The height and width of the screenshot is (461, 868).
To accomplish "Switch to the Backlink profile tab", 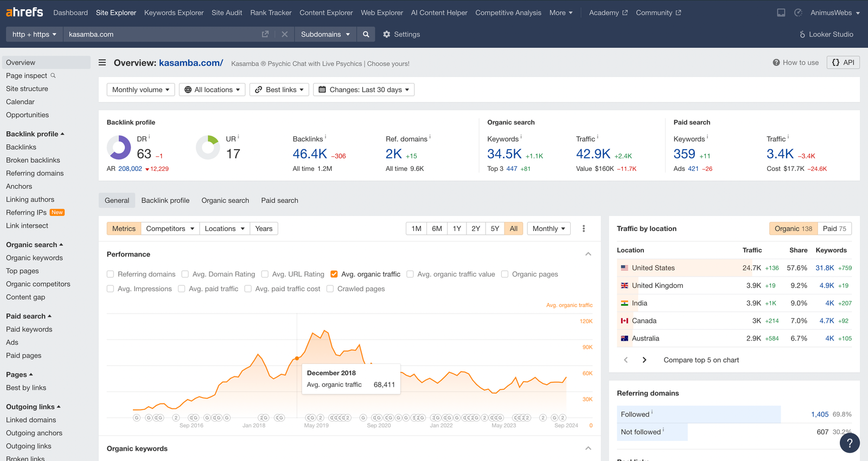I will pyautogui.click(x=165, y=200).
